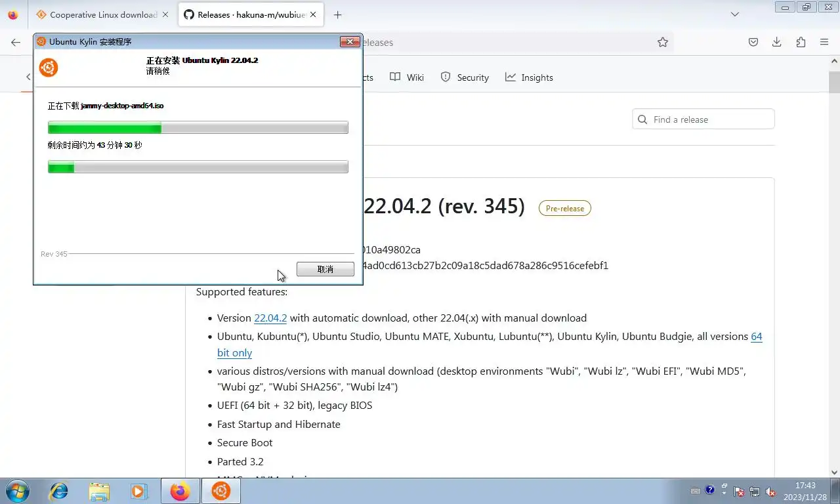Screen dimensions: 840x504
Task: Open the taskbar clock showing 17:43
Action: pos(805,491)
